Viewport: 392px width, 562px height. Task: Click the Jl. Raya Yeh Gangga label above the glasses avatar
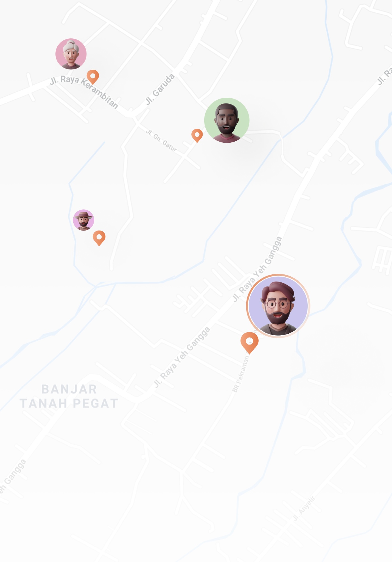(x=257, y=269)
